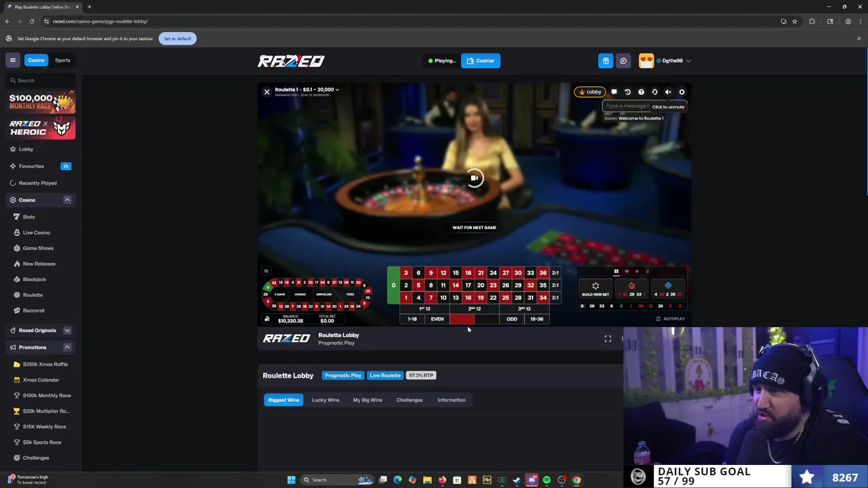Open special bets star tab
The height and width of the screenshot is (488, 868).
pos(637,271)
